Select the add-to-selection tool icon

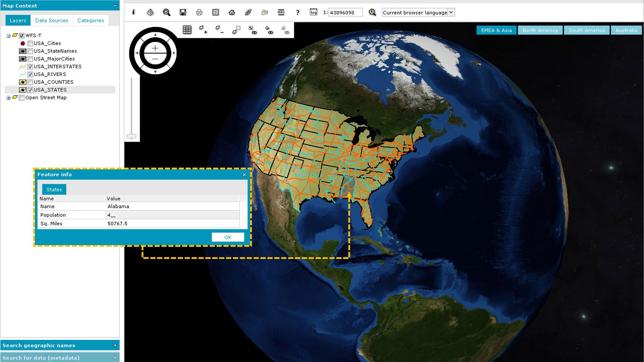pos(203,30)
